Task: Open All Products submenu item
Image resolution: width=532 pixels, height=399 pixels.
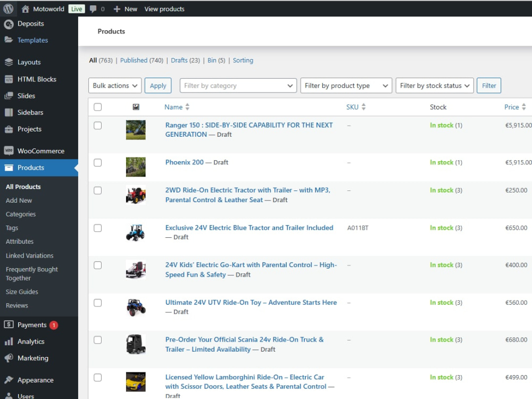Action: click(23, 187)
